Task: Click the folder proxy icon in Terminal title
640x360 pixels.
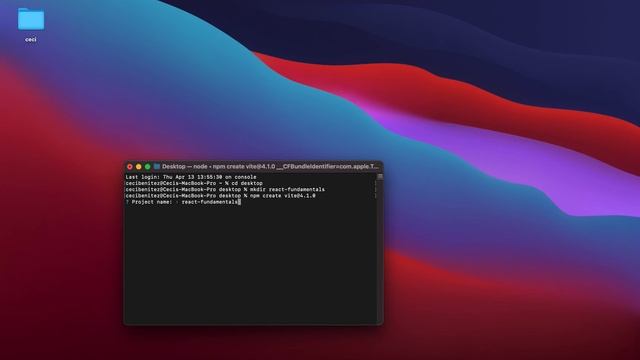Action: (x=157, y=167)
